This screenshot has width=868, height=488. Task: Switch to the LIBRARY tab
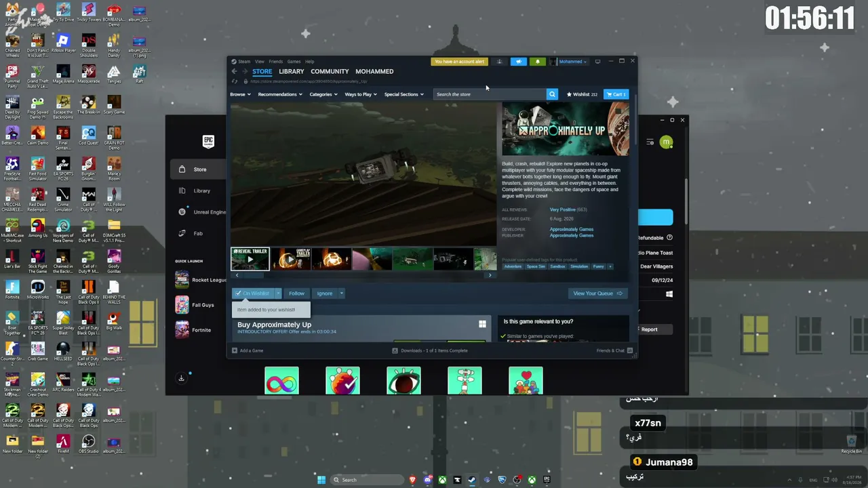[292, 71]
